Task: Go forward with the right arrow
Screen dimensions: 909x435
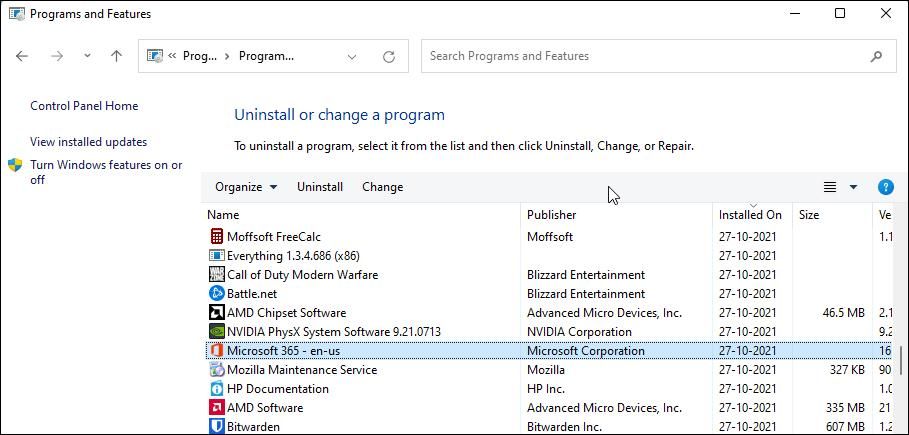Action: click(x=57, y=56)
